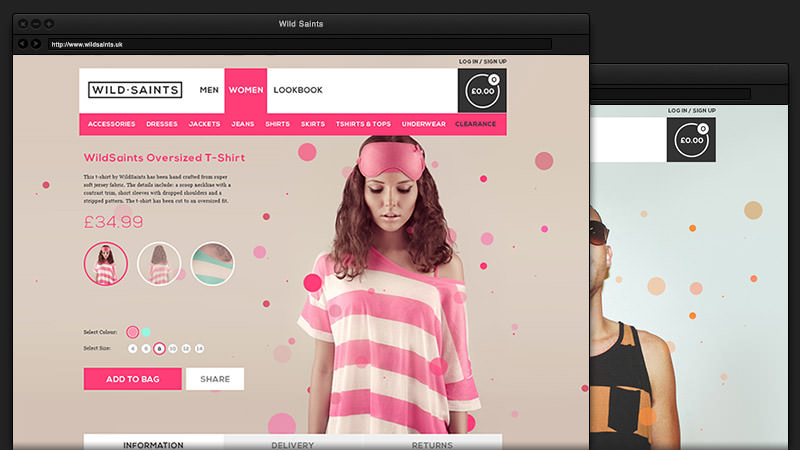The image size is (800, 450).
Task: Select size 10
Action: coord(172,348)
